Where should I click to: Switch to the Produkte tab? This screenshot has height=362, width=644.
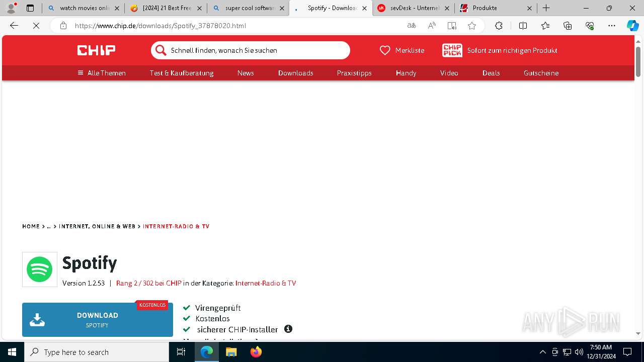[496, 8]
